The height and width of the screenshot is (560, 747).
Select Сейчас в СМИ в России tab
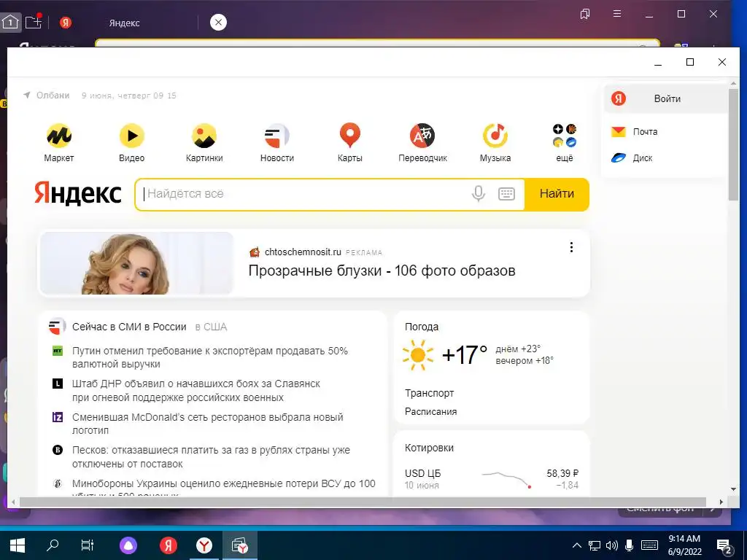(x=129, y=327)
